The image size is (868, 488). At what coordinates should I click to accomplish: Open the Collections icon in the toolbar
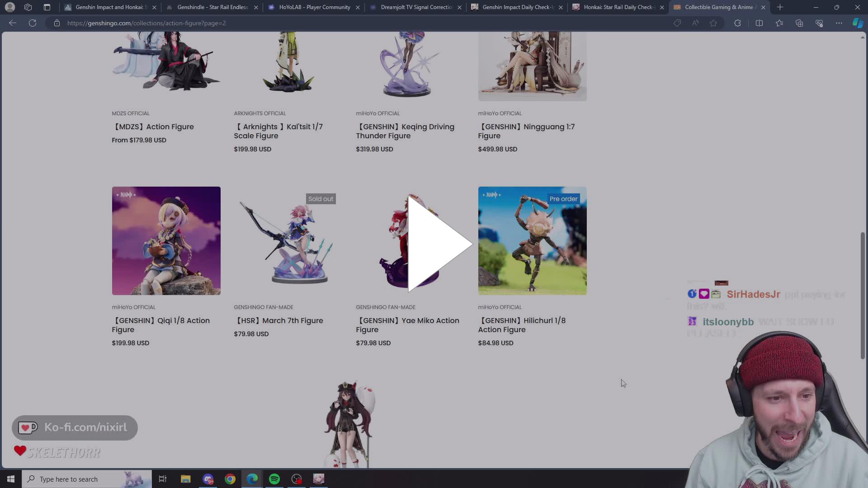coord(799,23)
